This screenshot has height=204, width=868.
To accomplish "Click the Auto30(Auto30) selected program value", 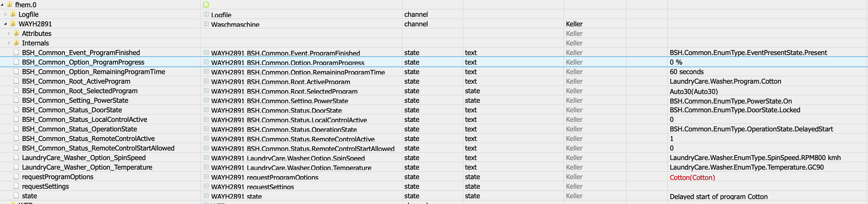I will tap(694, 91).
